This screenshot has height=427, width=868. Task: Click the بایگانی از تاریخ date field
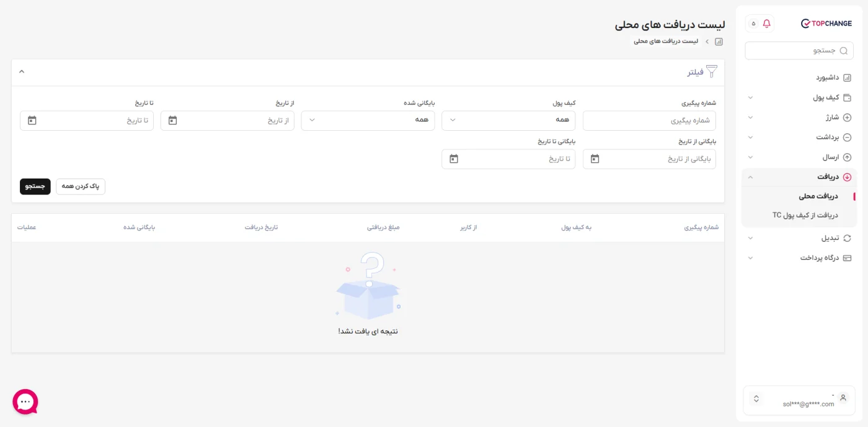click(649, 159)
